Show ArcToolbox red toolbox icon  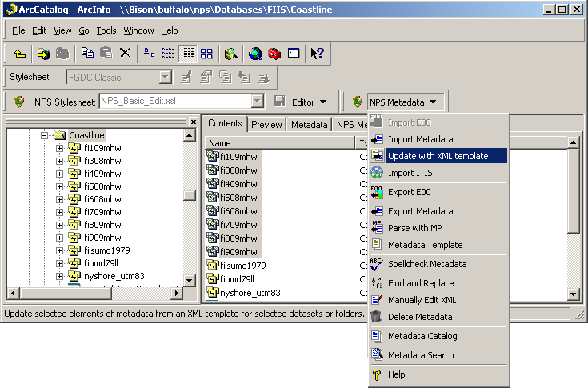click(x=274, y=54)
